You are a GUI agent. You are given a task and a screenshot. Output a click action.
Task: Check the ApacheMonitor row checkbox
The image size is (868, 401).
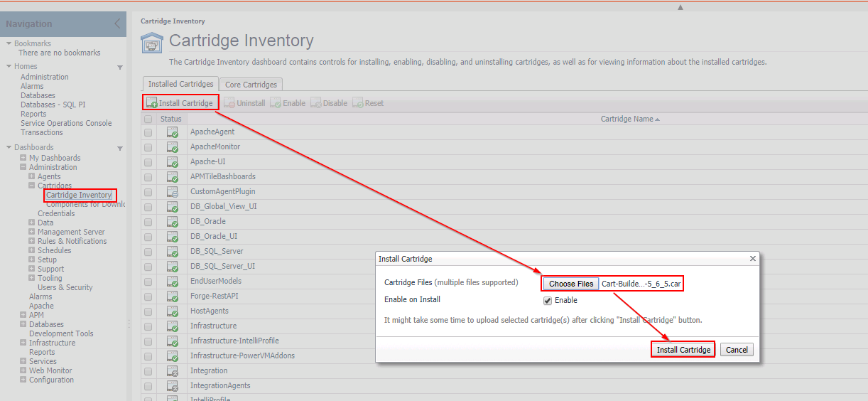(x=148, y=147)
